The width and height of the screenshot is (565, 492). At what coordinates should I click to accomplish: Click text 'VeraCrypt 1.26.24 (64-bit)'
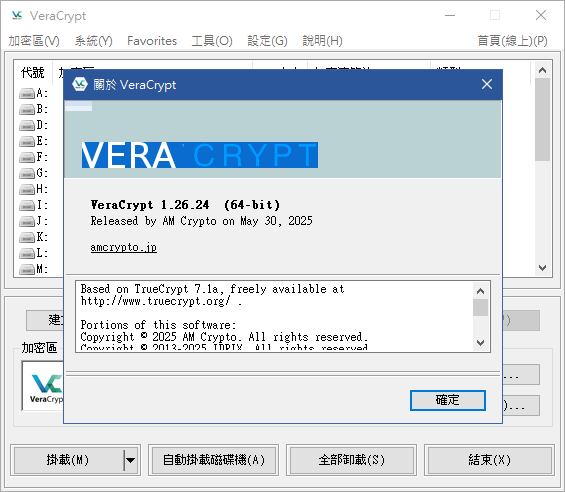point(185,205)
